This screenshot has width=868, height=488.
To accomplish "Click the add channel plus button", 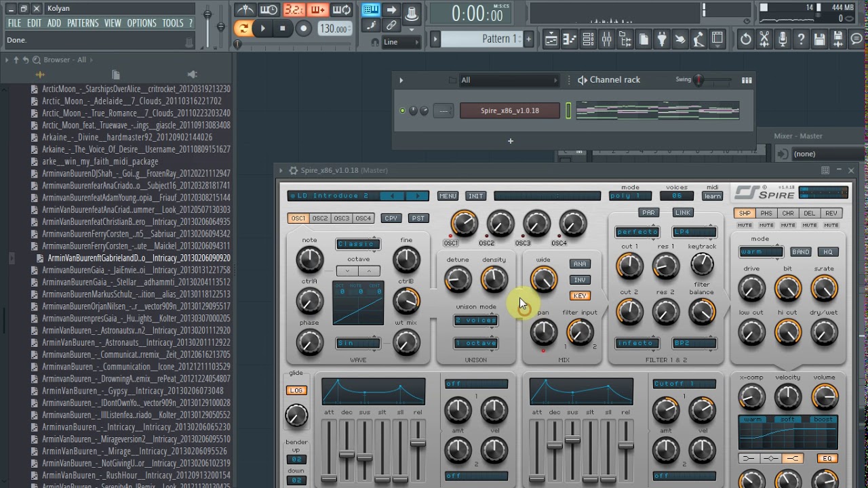I will 511,141.
